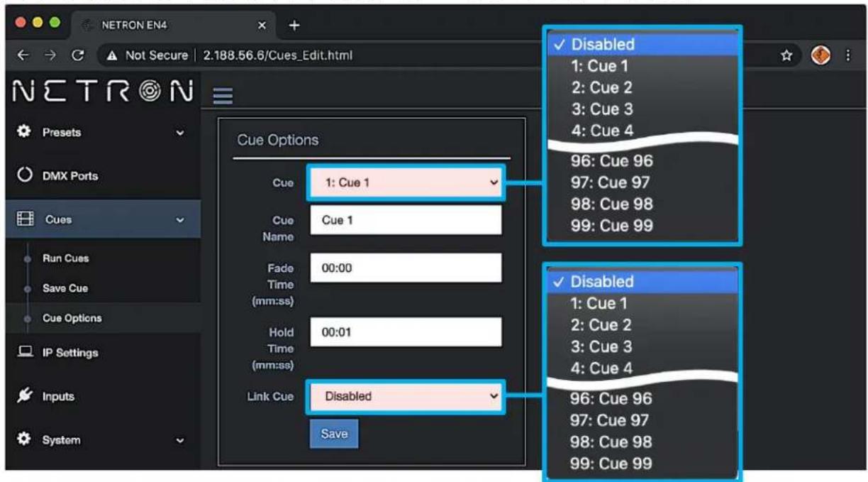
Task: Click the NETRON logo
Action: 103,91
